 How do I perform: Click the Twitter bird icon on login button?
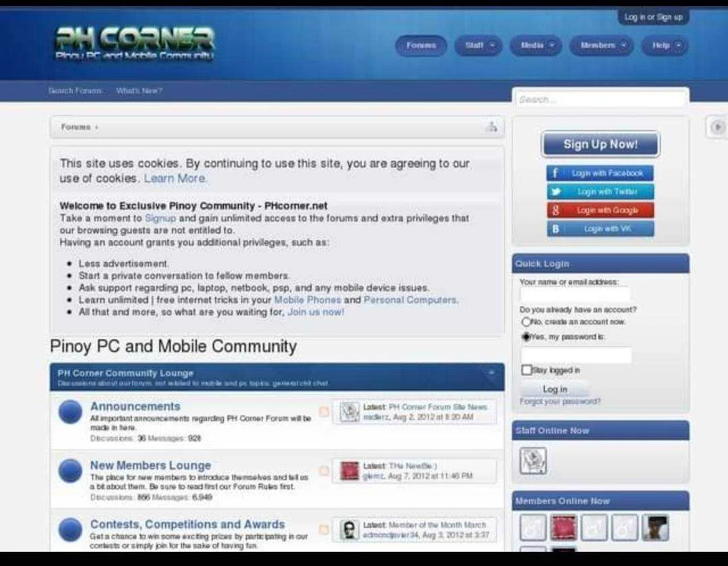point(555,191)
